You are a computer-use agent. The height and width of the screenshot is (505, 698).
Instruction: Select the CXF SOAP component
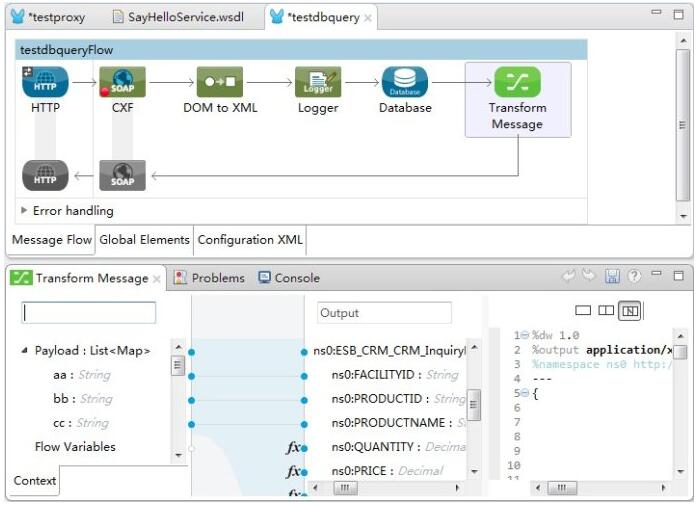click(123, 83)
